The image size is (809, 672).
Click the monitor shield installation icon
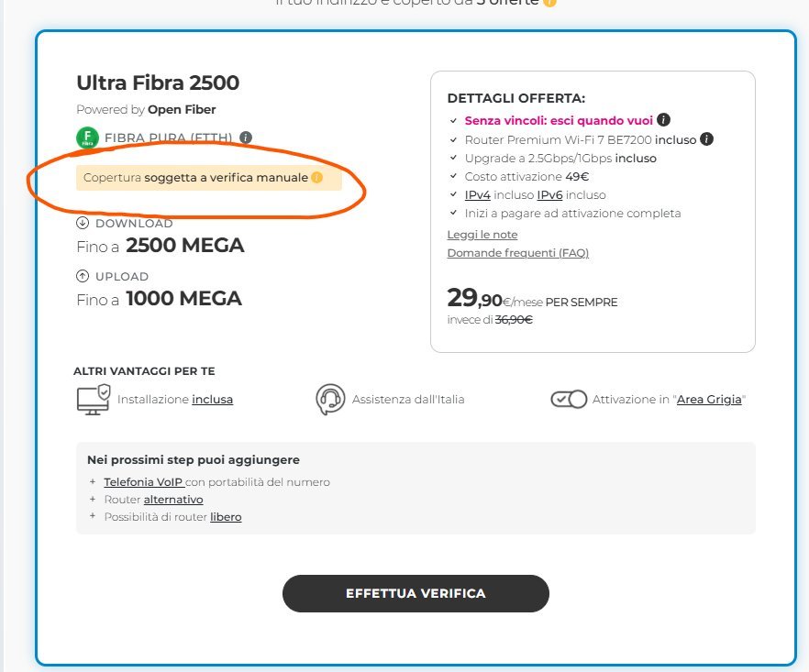[93, 400]
